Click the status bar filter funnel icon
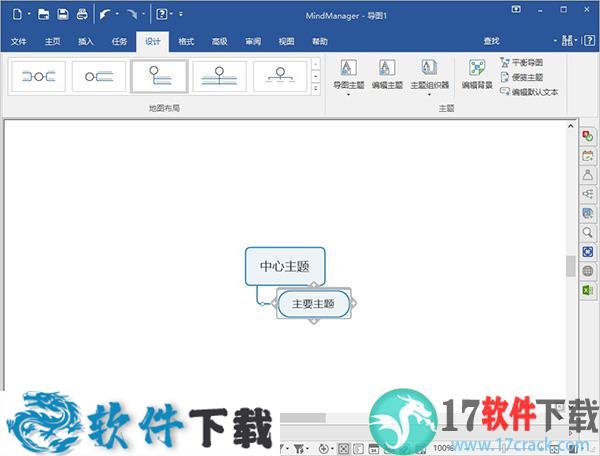Screen dimensions: 600x456 299,449
